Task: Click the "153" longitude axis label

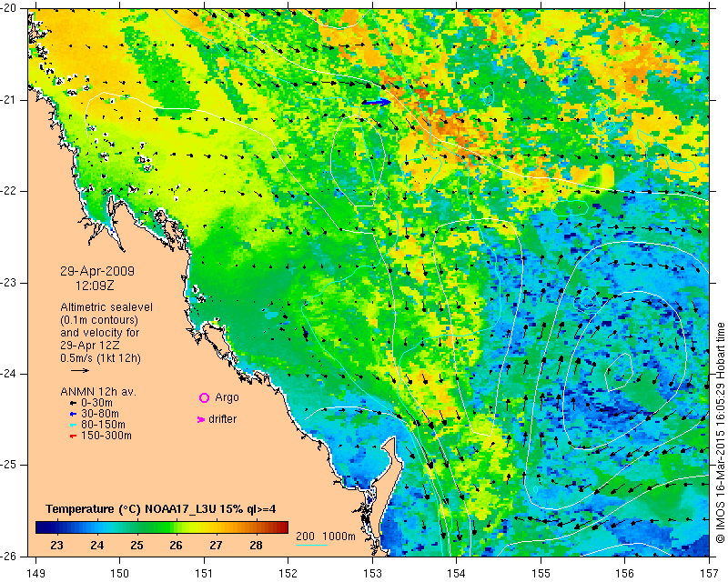Action: 372,573
